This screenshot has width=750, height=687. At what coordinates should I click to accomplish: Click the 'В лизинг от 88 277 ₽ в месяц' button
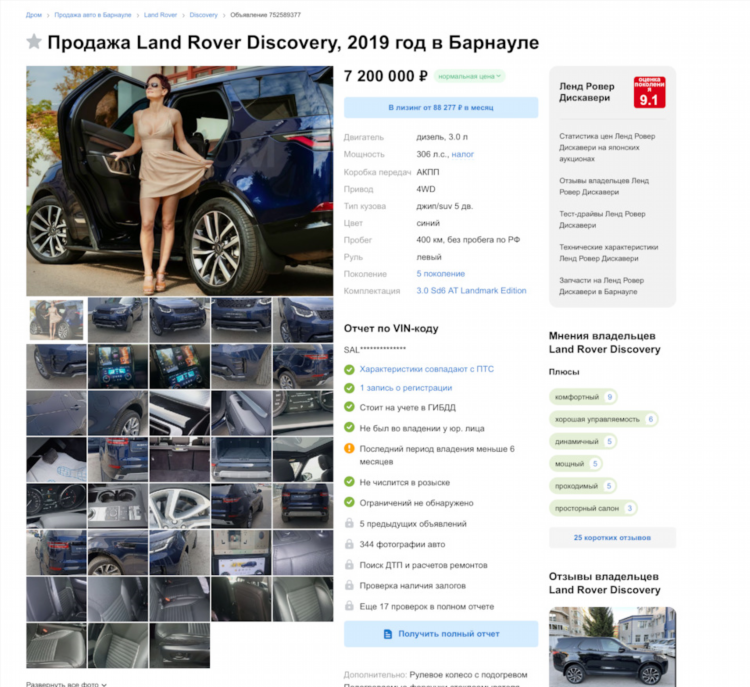click(x=441, y=108)
